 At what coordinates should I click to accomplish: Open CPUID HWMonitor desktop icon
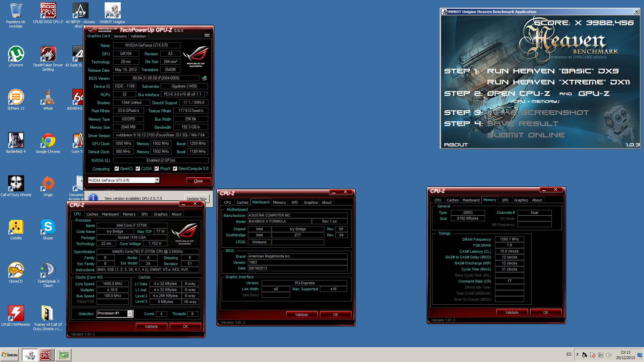16,316
